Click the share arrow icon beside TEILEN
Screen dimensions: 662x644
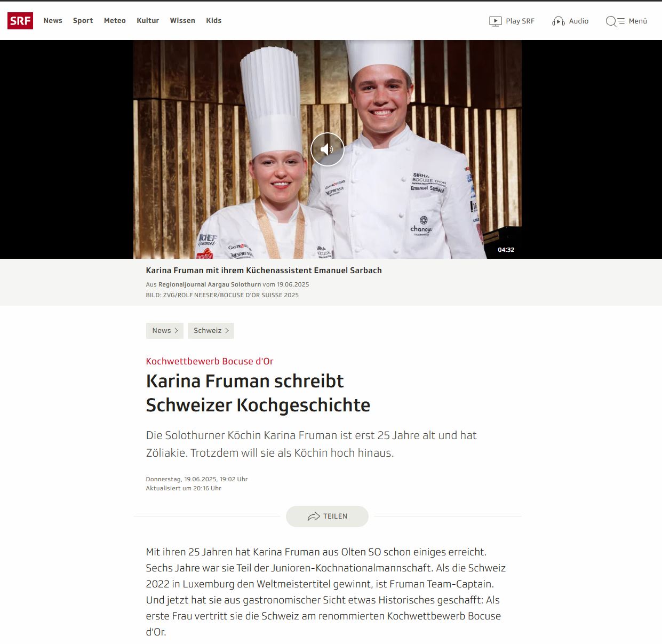click(314, 516)
